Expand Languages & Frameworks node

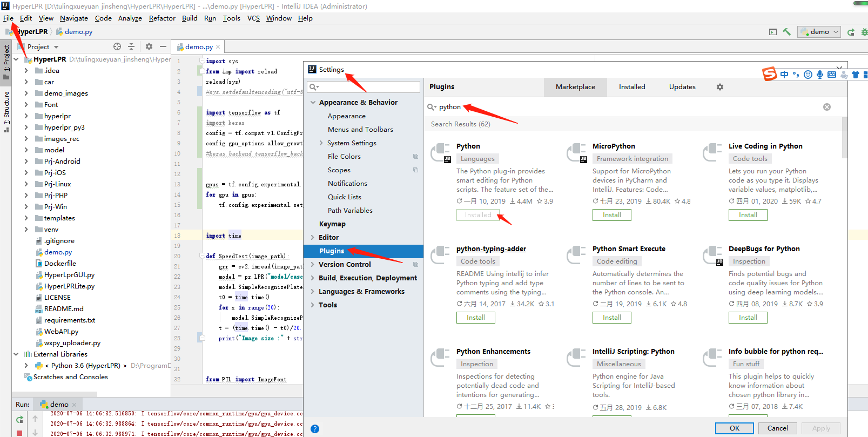pos(313,292)
